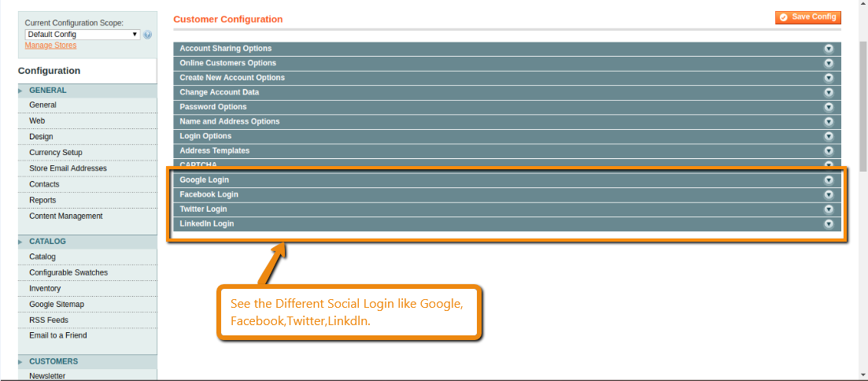Screen dimensions: 868x381
Task: Open Google Sitemap in sidebar
Action: click(87, 305)
